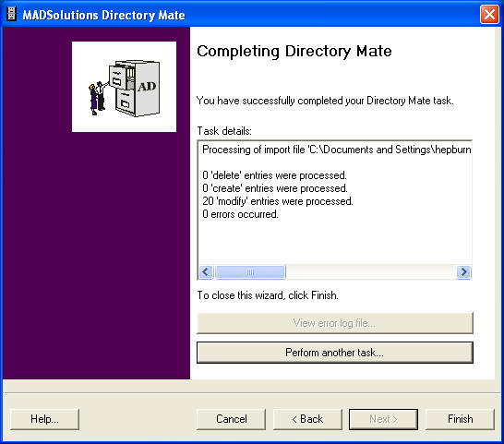Click the line "0 errors occurred."

pos(240,214)
